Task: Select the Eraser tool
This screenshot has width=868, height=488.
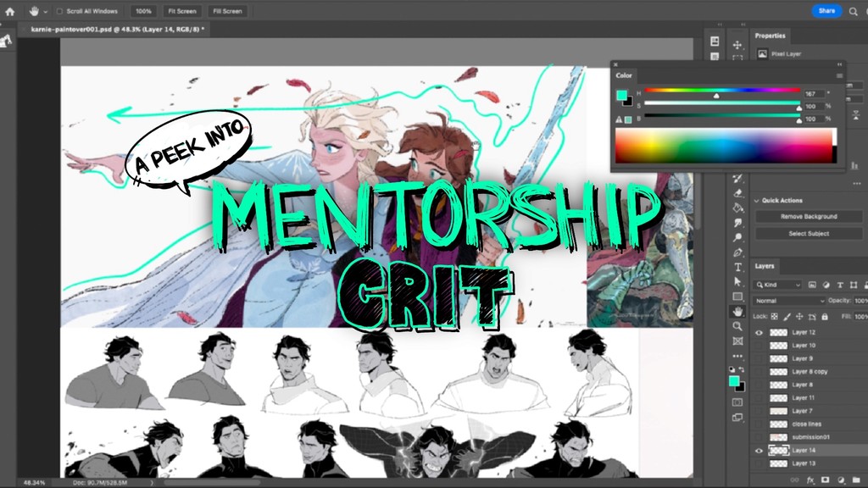Action: [x=737, y=193]
